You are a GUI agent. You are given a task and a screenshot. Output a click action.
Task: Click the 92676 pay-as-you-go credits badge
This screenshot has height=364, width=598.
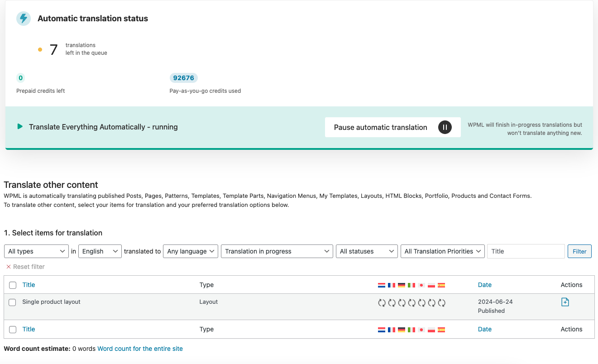tap(184, 78)
